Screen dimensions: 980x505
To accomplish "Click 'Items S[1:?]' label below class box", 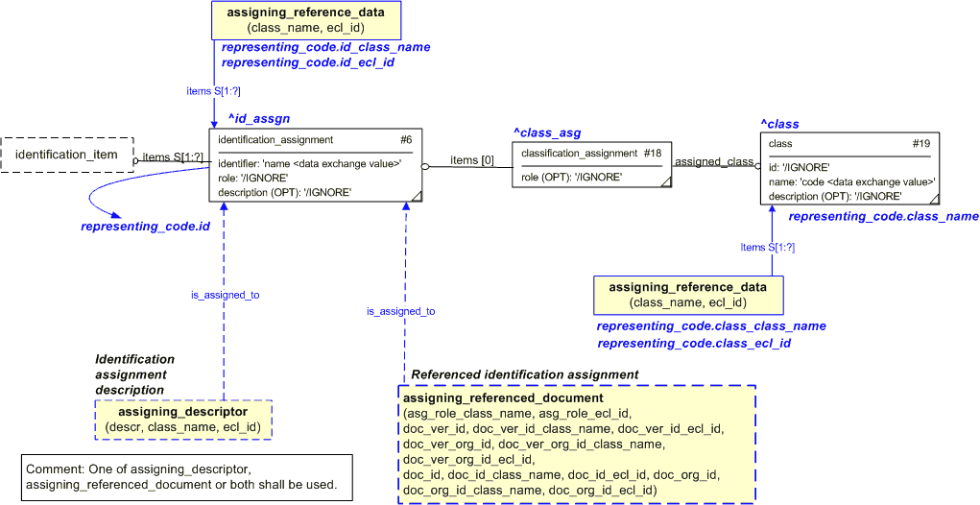I will [x=767, y=248].
